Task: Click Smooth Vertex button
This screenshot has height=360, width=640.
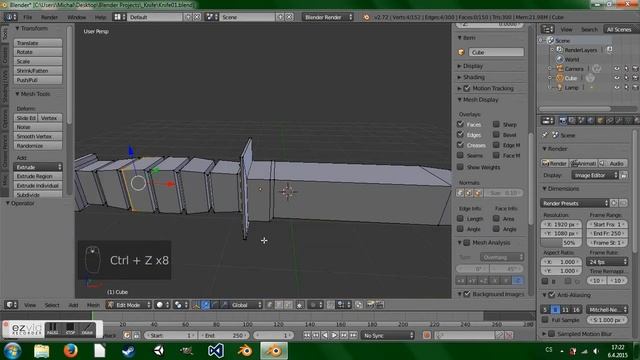Action: pyautogui.click(x=38, y=136)
